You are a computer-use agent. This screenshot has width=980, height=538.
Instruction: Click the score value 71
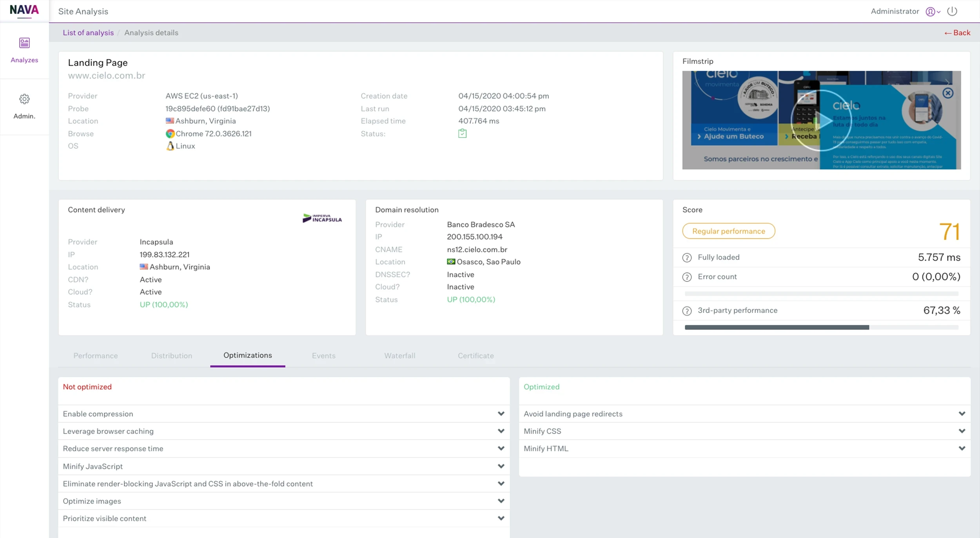coord(949,231)
